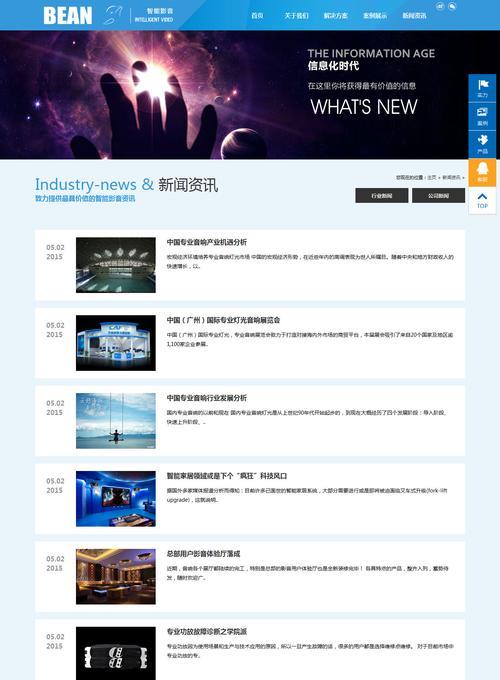Open the 解决方案 nav item
Viewport: 500px width, 680px height.
coord(336,16)
